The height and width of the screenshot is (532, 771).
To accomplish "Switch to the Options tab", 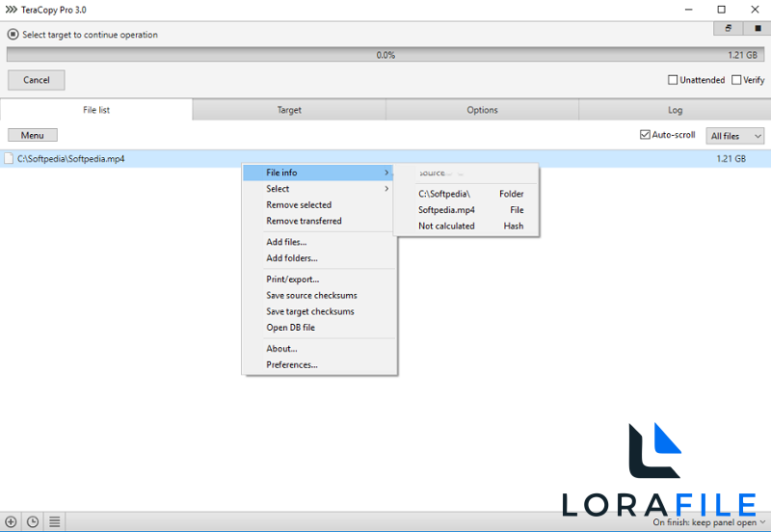I will pyautogui.click(x=482, y=110).
